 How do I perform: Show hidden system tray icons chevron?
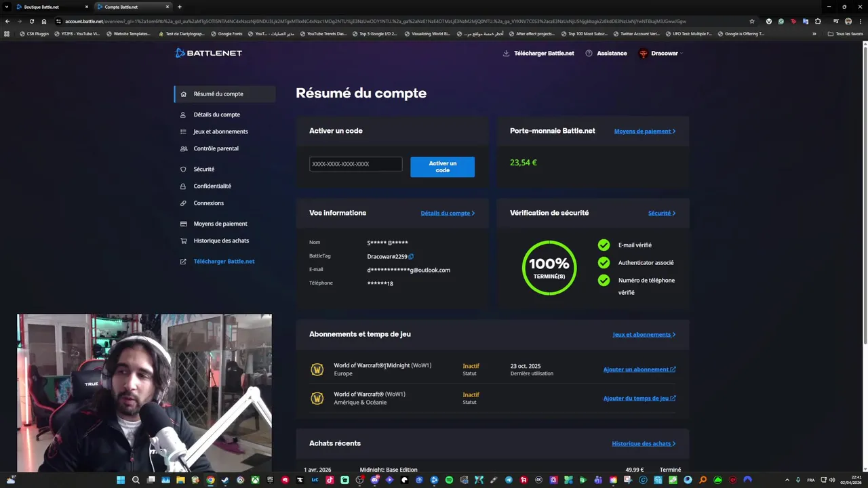(787, 480)
